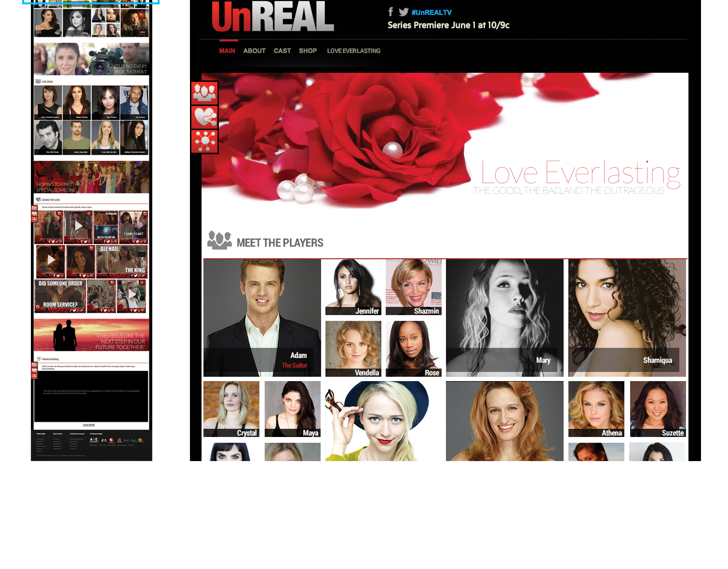This screenshot has height=569, width=728.
Task: Open Maya's player photo
Action: pos(293,409)
